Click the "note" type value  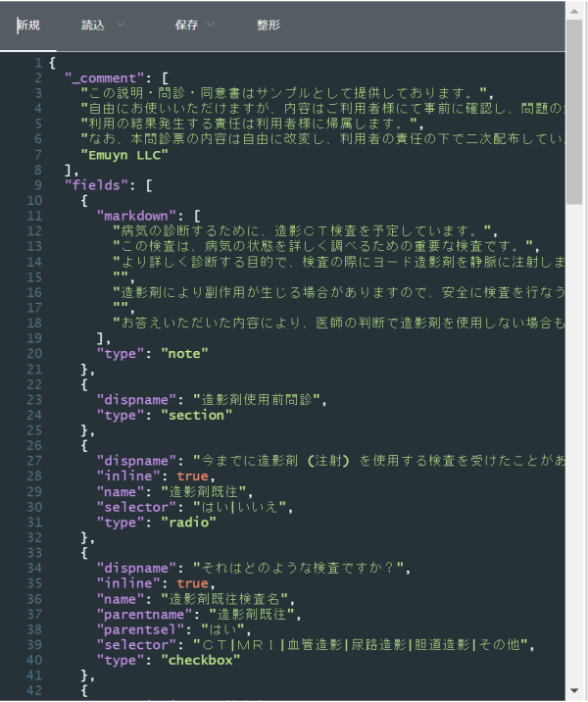click(184, 354)
